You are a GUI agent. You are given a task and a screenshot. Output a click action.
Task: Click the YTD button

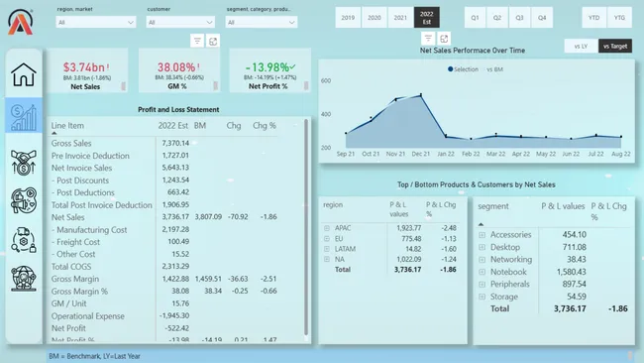tap(593, 17)
